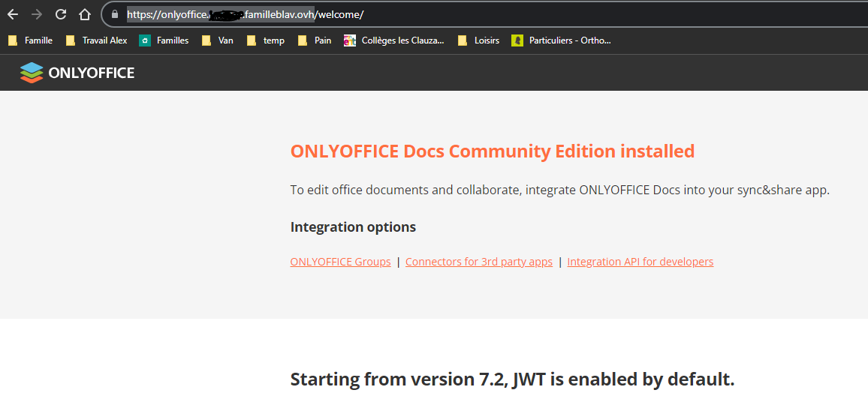868x402 pixels.
Task: Click the 'To edit office documents' paragraph
Action: point(560,190)
